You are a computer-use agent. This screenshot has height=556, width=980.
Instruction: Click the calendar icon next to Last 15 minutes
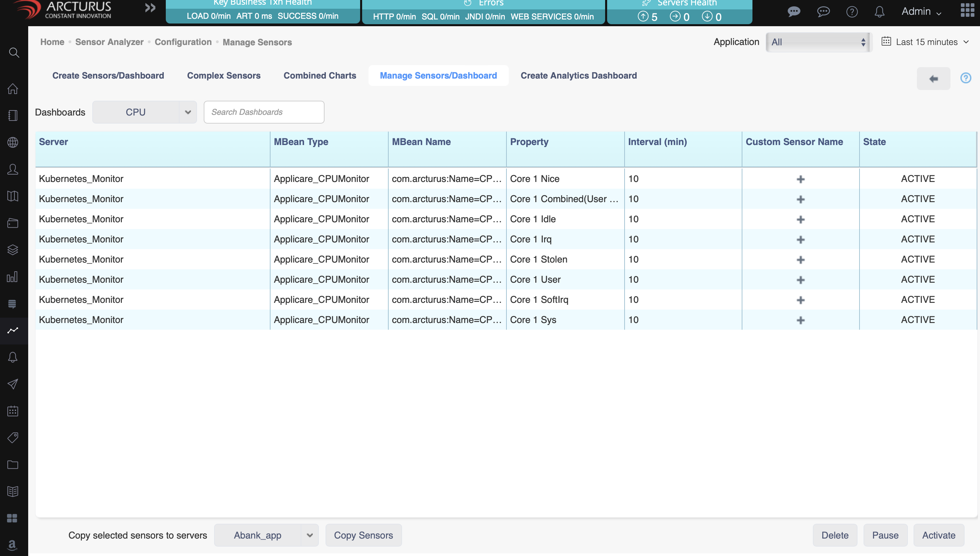886,42
